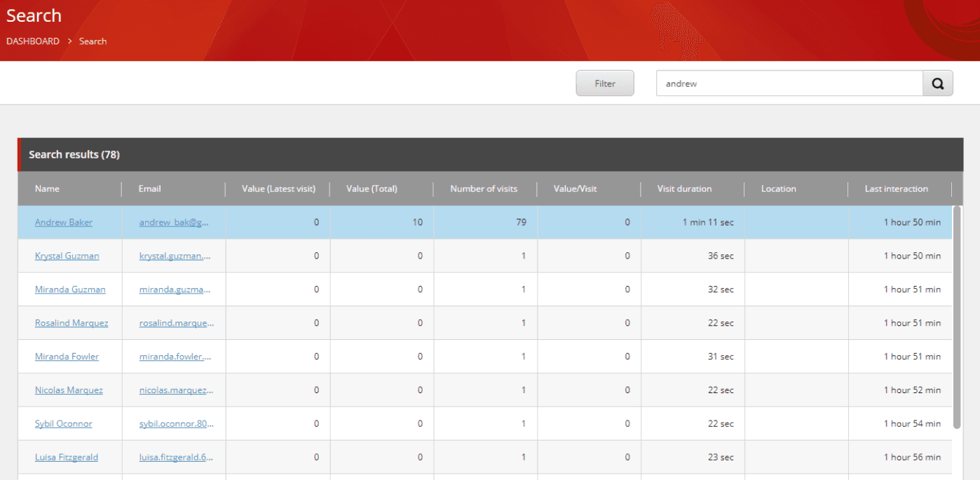980x480 pixels.
Task: Open Krystal Guzman contact link
Action: [67, 256]
